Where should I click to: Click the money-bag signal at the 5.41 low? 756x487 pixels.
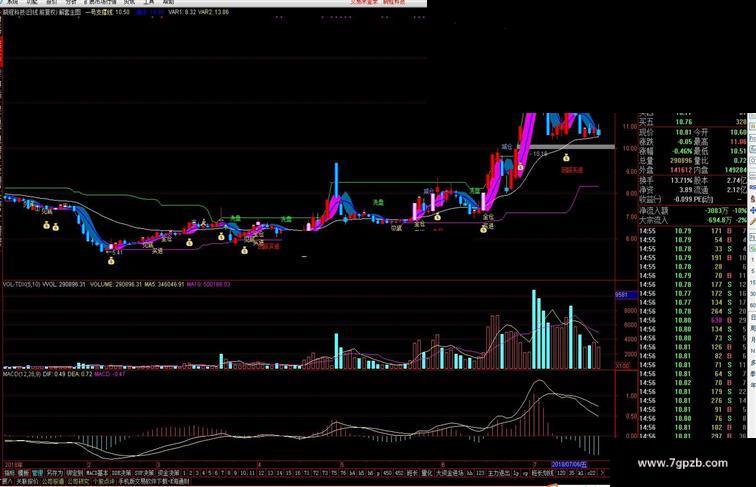coord(111,261)
